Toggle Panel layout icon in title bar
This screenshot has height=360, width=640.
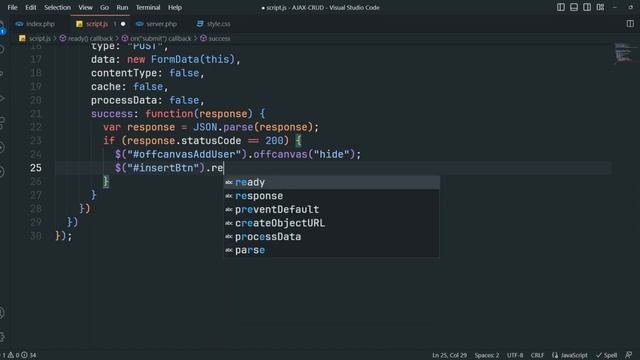click(574, 7)
